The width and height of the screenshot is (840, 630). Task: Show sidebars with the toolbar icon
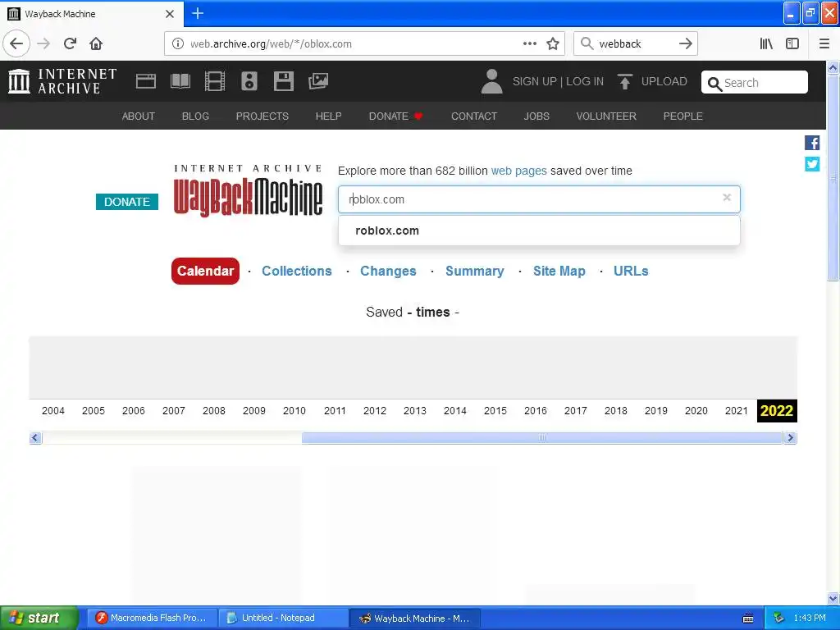pos(792,43)
